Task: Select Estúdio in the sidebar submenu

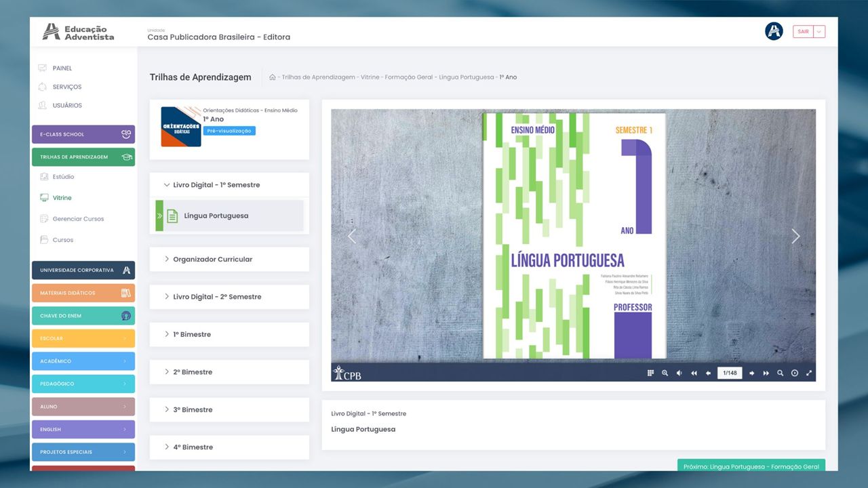Action: coord(63,177)
